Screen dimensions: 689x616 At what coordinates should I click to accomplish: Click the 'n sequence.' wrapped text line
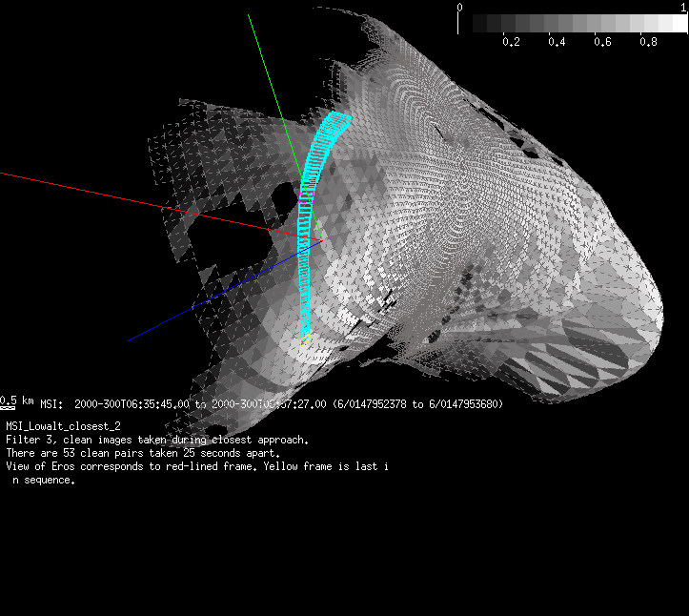44,481
